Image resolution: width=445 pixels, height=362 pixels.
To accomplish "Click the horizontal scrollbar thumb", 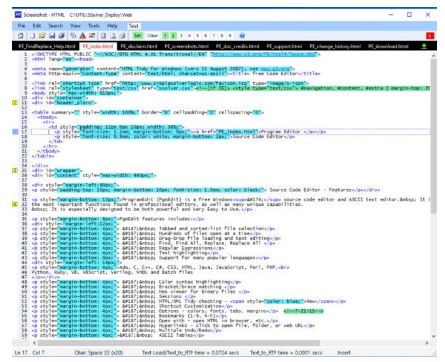I will [x=178, y=343].
